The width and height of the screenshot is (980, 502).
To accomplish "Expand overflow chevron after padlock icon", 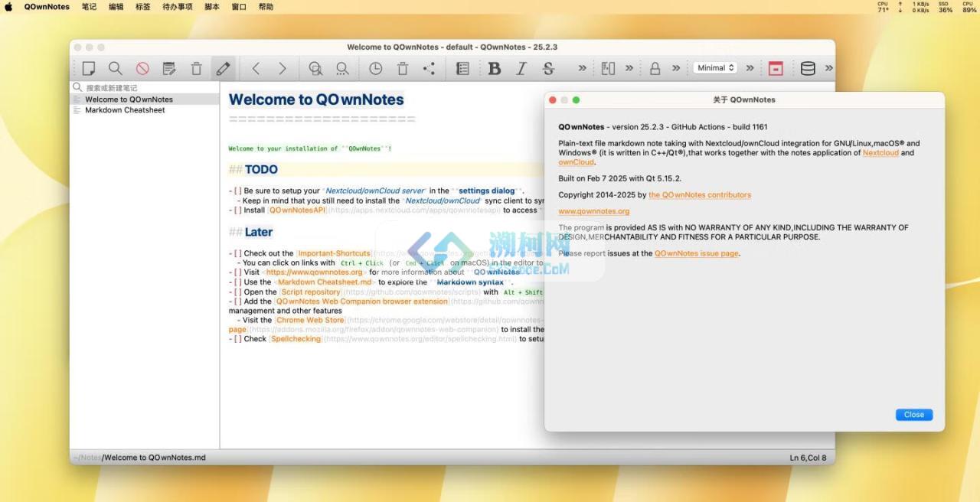I will pyautogui.click(x=676, y=68).
